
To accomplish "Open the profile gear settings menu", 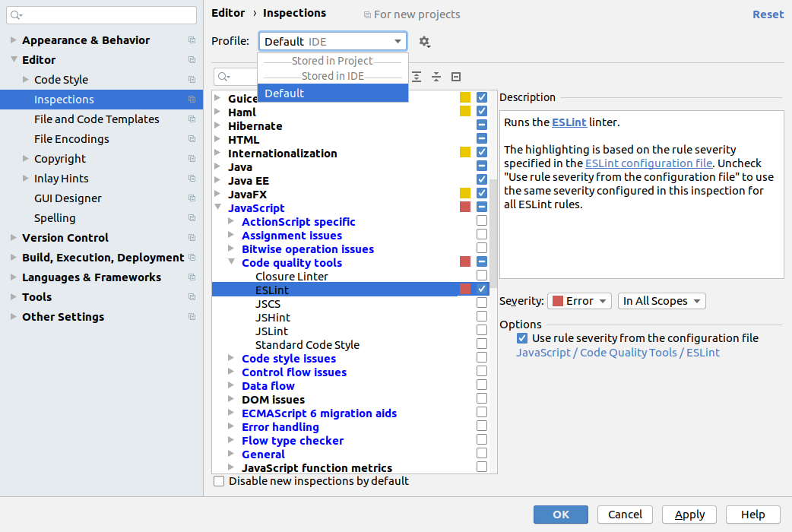I will tap(424, 42).
